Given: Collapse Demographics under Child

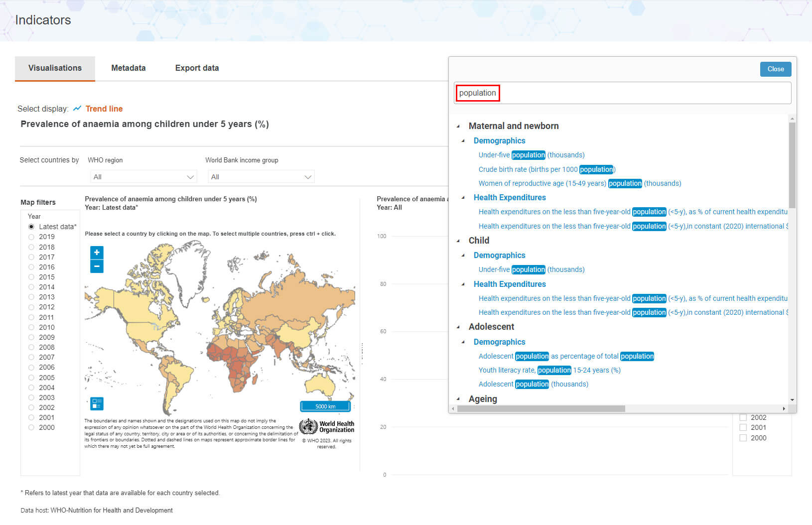Looking at the screenshot, I should tap(463, 256).
